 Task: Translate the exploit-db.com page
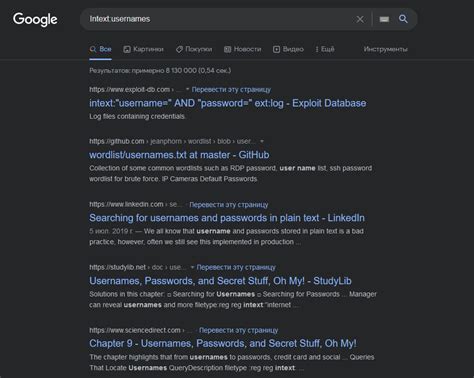[x=231, y=90]
